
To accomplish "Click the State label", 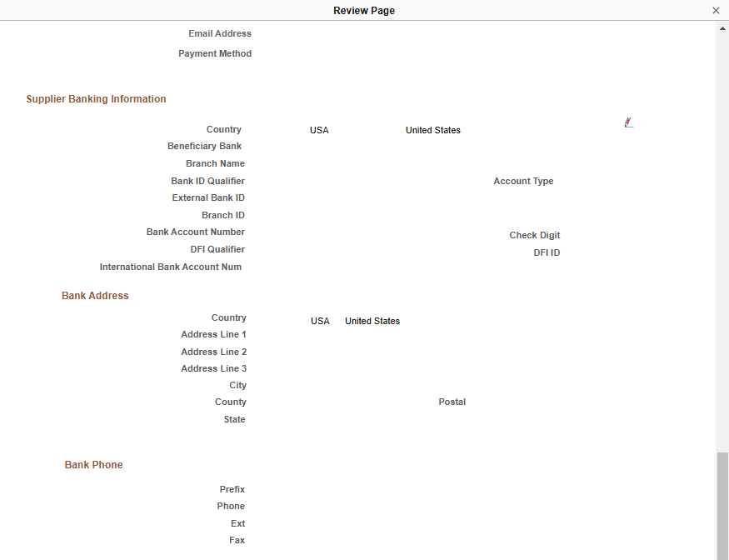I will point(234,419).
